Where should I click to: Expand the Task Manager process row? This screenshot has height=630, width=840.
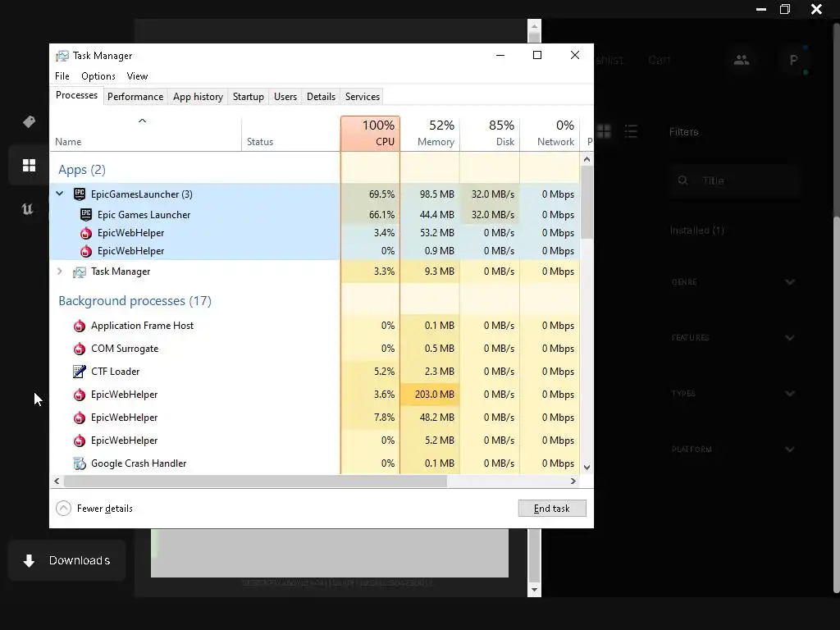tap(59, 271)
